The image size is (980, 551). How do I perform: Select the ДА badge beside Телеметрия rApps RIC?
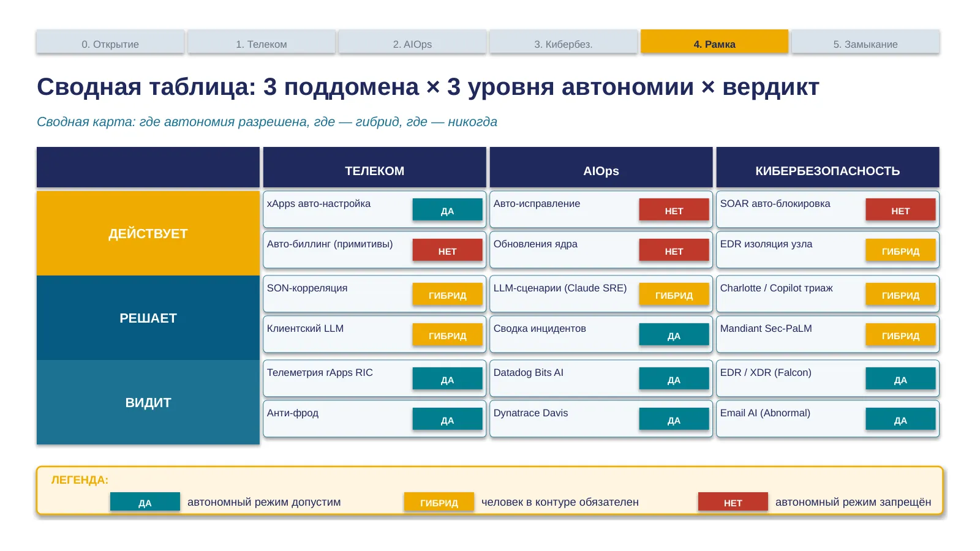tap(448, 379)
